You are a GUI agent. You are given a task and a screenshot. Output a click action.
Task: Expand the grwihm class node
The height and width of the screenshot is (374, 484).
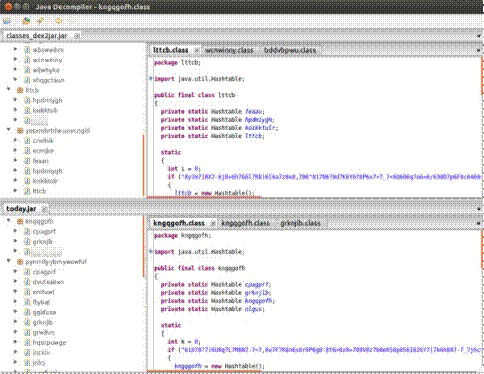point(15,332)
